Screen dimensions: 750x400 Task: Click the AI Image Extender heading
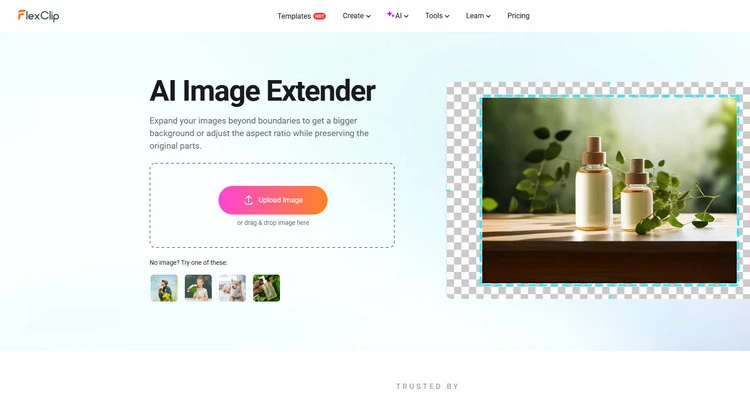coord(262,91)
